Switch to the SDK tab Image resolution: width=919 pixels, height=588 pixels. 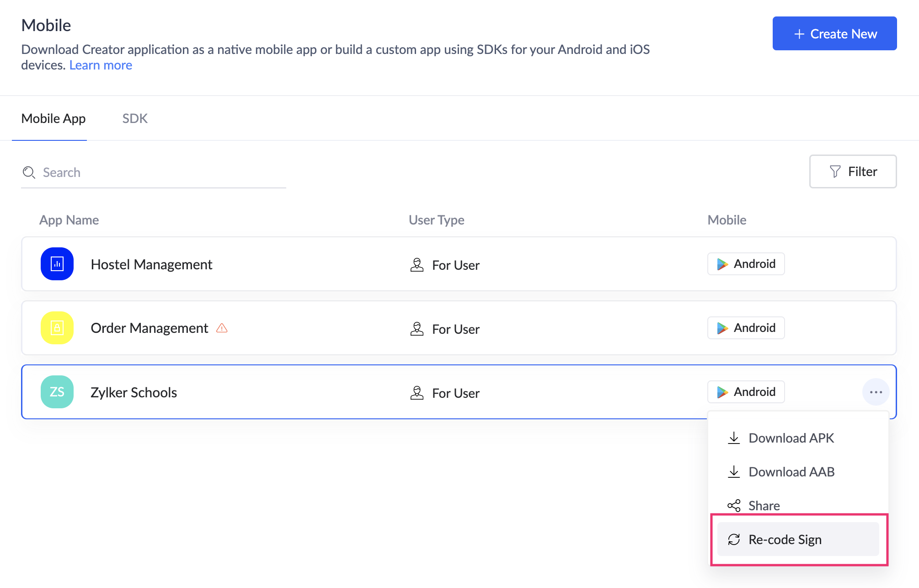coord(135,118)
